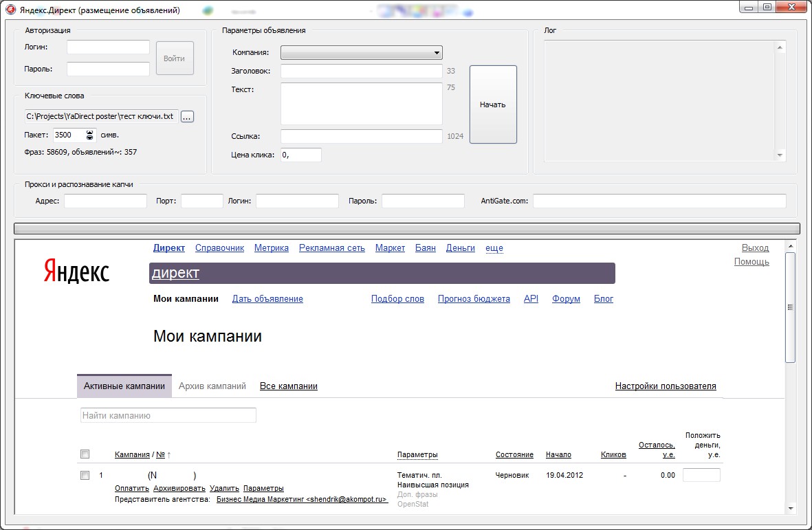Click the Yandex logo
The width and height of the screenshot is (812, 530).
click(76, 271)
